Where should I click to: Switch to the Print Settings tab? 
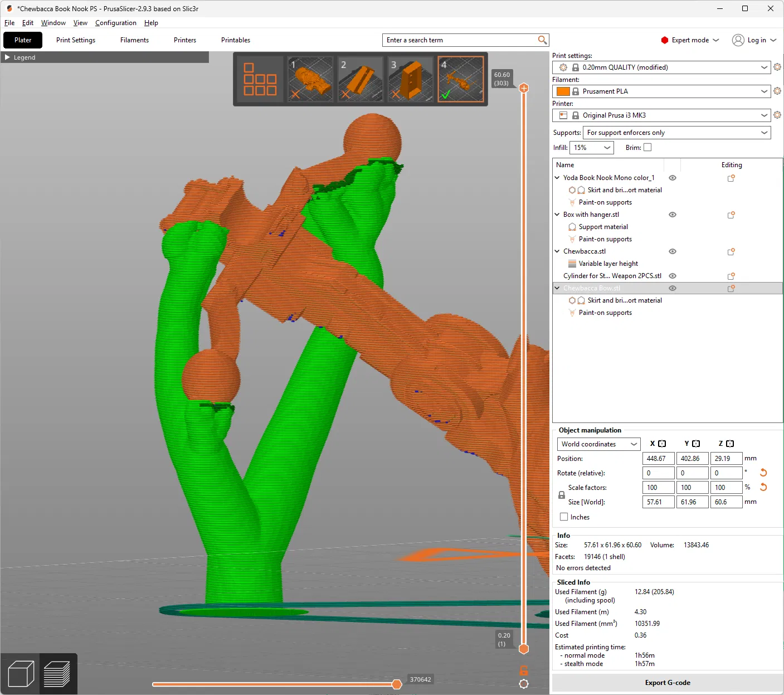76,40
